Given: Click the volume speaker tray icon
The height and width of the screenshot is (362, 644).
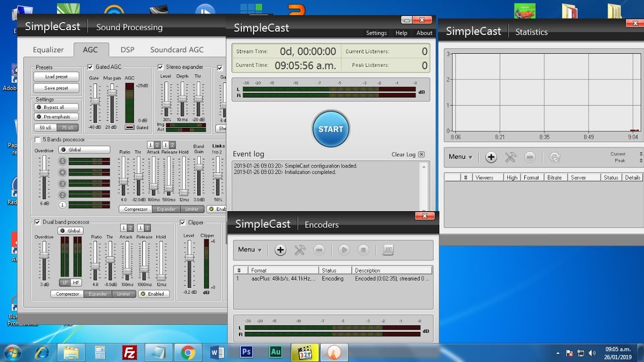Looking at the screenshot, I should tap(592, 353).
